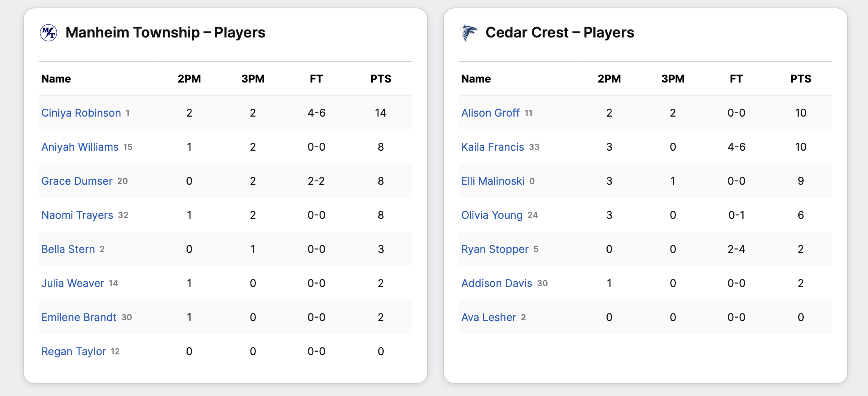The image size is (868, 396).
Task: Click the Cedar Crest falcon logo
Action: point(468,33)
